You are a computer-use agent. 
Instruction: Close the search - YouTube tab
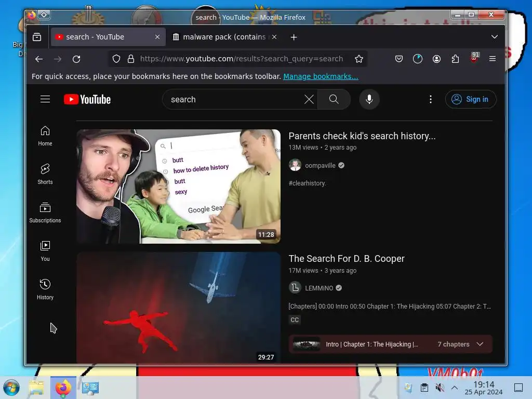pyautogui.click(x=157, y=37)
